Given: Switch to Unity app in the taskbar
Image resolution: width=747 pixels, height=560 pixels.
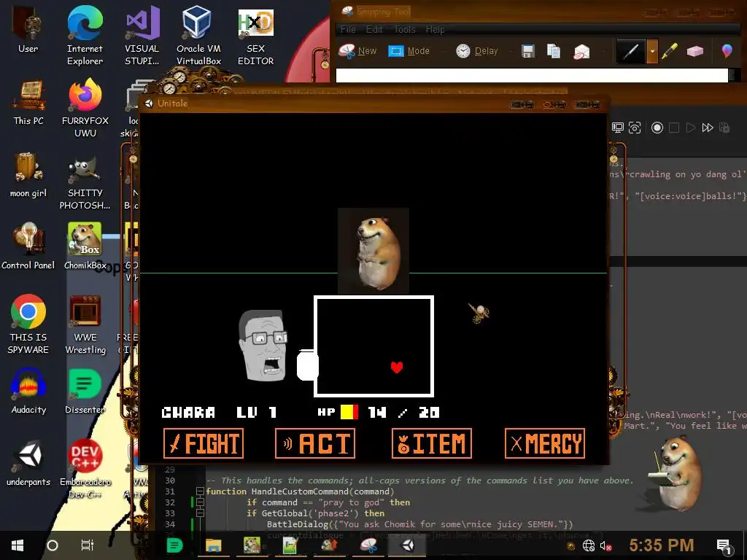Looking at the screenshot, I should [409, 545].
